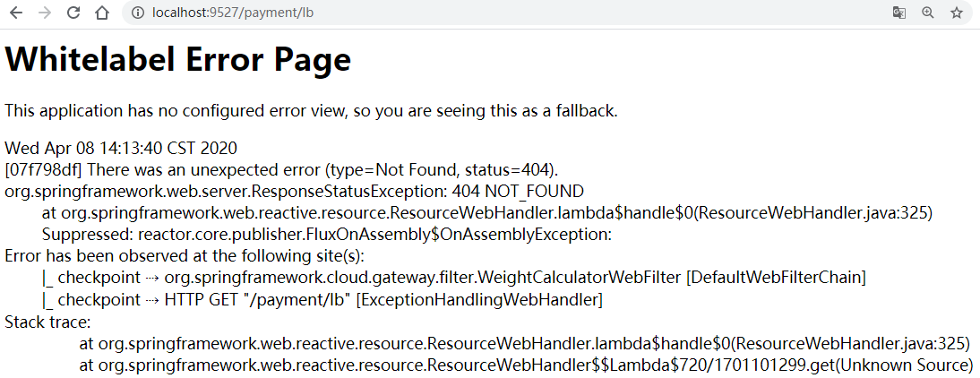The width and height of the screenshot is (980, 378).
Task: Click the 'no configured error view' sentence
Action: click(x=311, y=111)
